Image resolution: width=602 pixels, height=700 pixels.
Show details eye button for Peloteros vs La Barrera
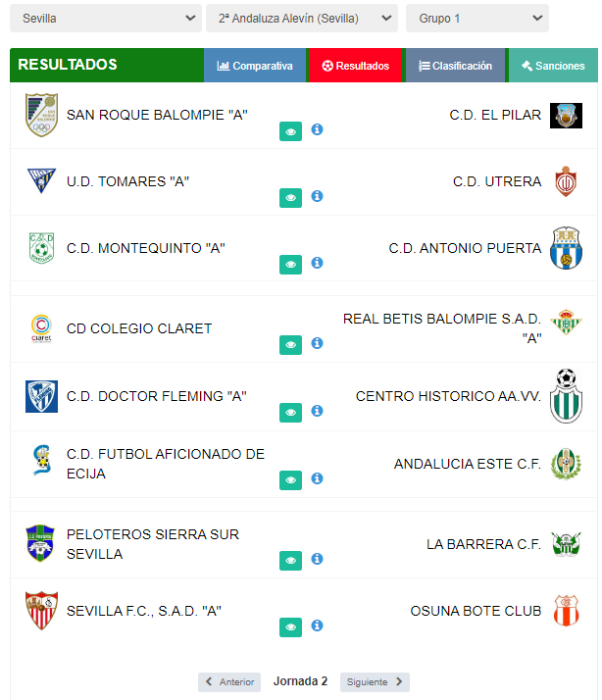click(x=291, y=560)
